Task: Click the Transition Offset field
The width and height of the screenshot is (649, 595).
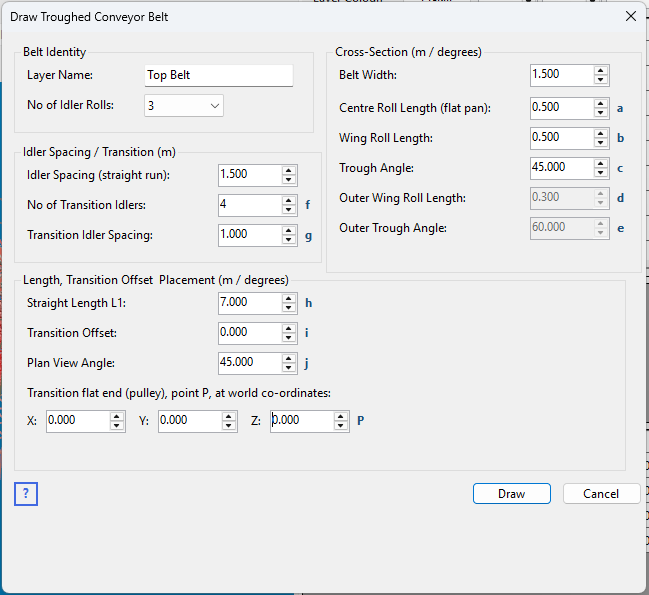Action: (x=250, y=333)
